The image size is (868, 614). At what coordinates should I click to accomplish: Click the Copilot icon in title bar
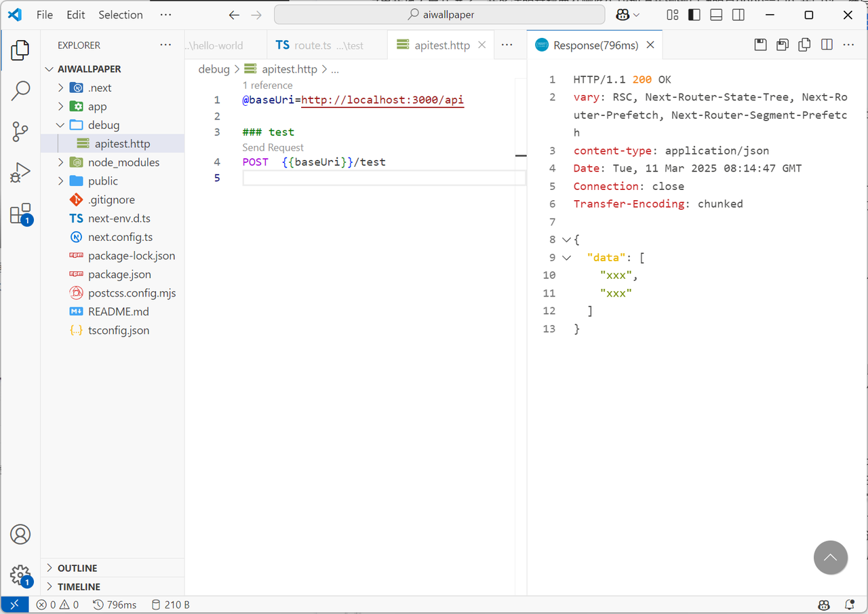pyautogui.click(x=623, y=15)
